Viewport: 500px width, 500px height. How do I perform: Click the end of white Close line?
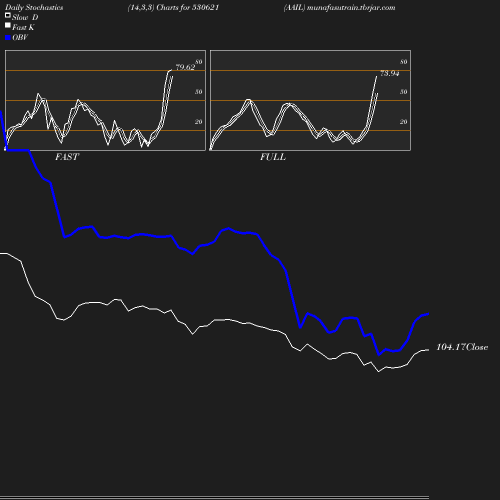click(x=428, y=350)
